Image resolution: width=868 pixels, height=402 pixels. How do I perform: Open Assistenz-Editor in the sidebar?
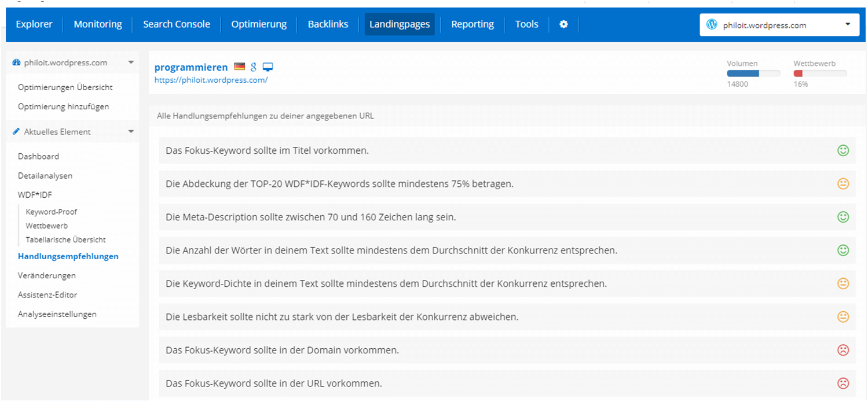click(x=47, y=295)
